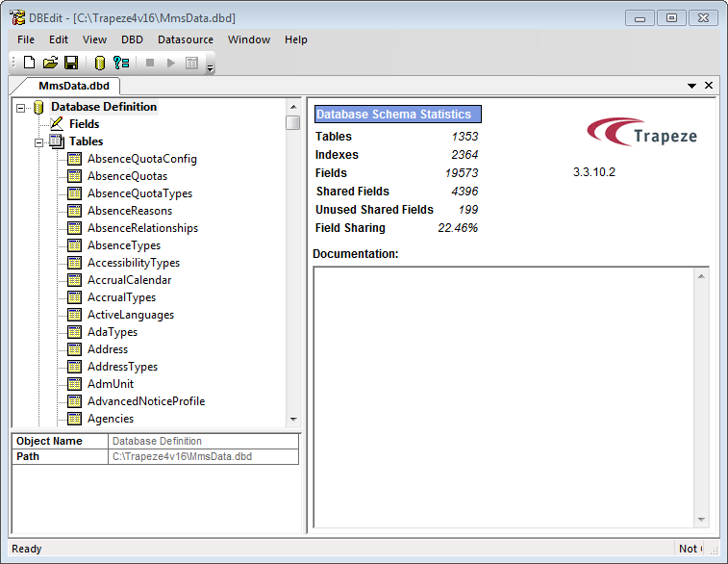Open the Datasource menu

186,39
